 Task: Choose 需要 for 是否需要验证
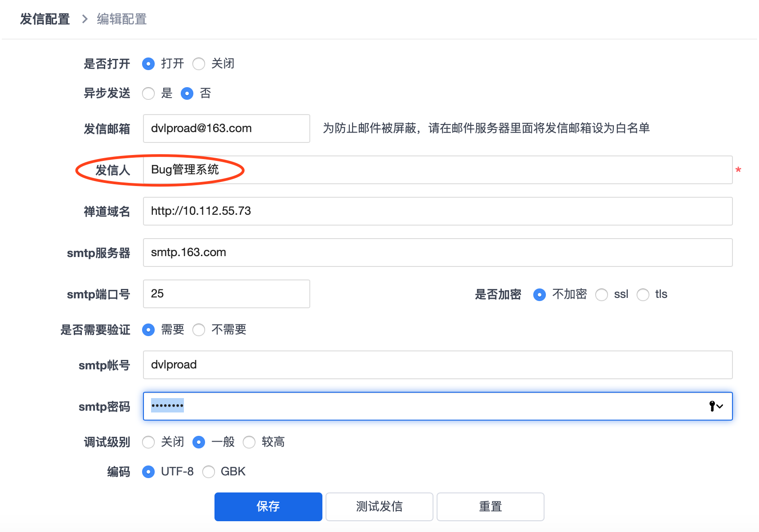click(x=148, y=330)
